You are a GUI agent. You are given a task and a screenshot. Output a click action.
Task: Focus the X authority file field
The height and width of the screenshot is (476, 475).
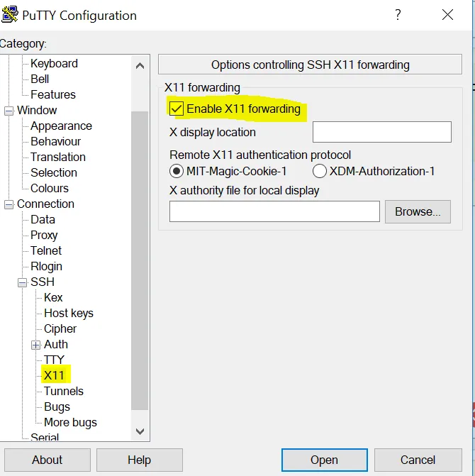tap(274, 211)
